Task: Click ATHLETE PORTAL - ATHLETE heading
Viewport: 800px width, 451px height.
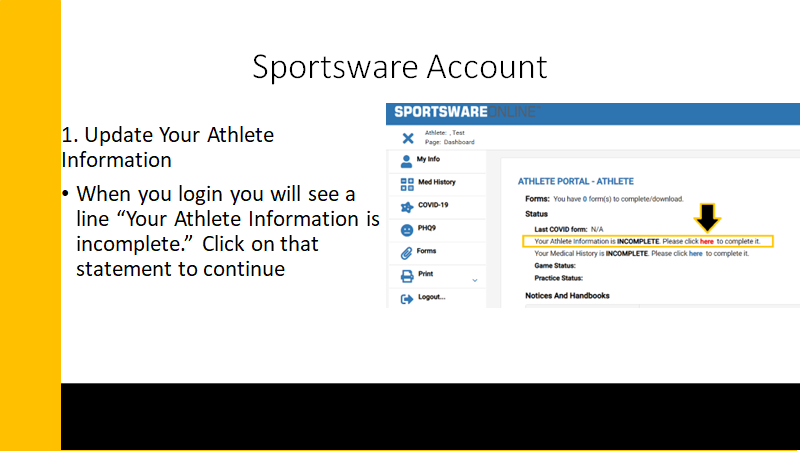Action: point(576,181)
